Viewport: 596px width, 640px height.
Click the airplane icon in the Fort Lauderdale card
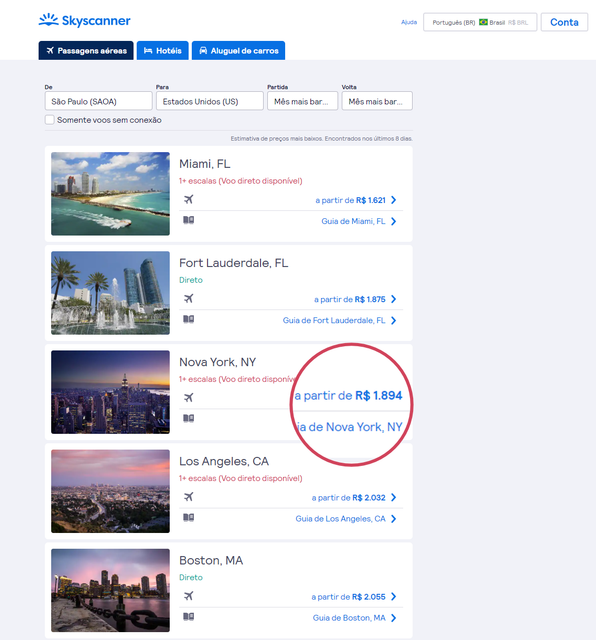pos(188,299)
